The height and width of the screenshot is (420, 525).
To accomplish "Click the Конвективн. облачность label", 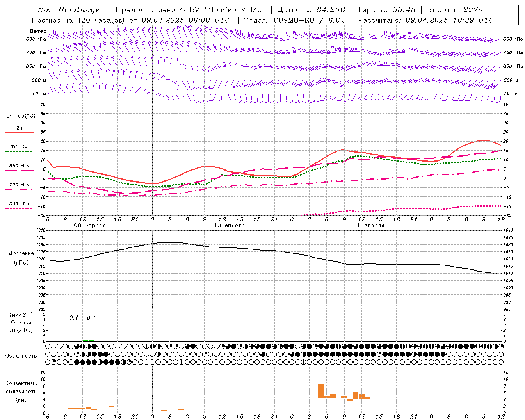I will [x=21, y=388].
